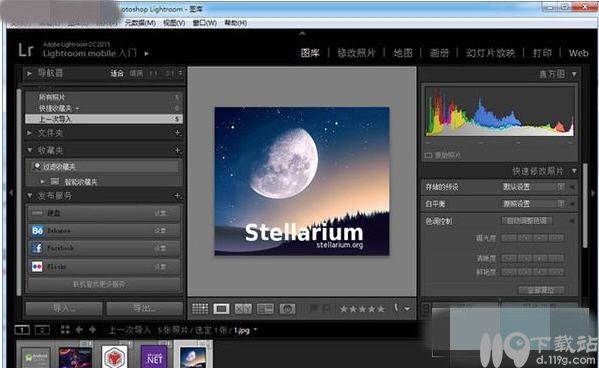Viewport: 599px width, 368px height.
Task: Open the 幻灯片放映 Slideshow module
Action: point(491,53)
